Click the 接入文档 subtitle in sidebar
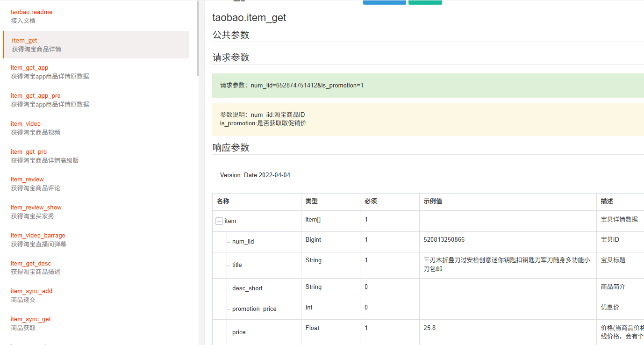Image resolution: width=644 pixels, height=345 pixels. point(23,21)
